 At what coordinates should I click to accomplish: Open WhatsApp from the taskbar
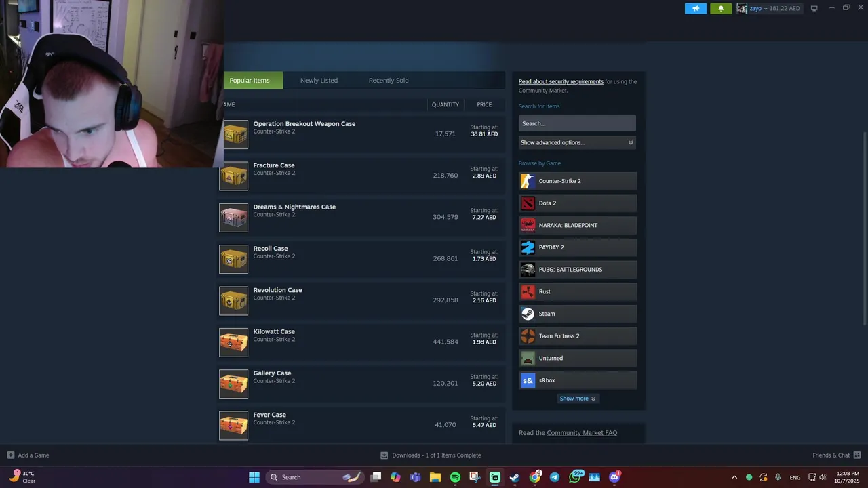tap(575, 477)
